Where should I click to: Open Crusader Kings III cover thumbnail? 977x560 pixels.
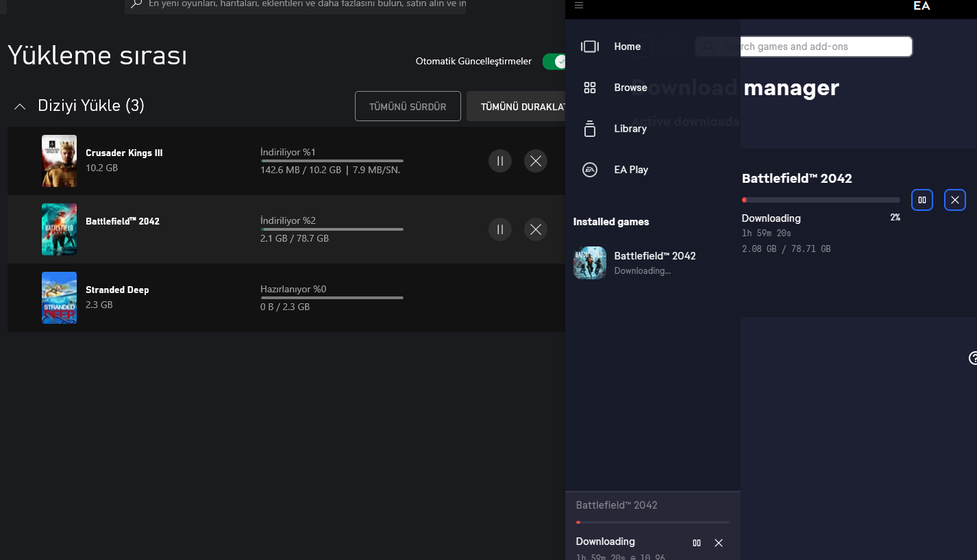coord(59,161)
